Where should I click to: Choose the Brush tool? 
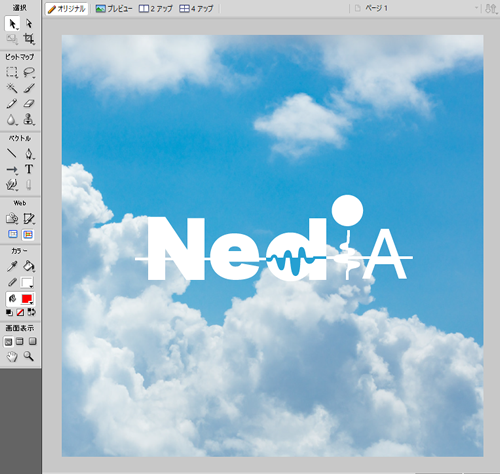tap(29, 88)
